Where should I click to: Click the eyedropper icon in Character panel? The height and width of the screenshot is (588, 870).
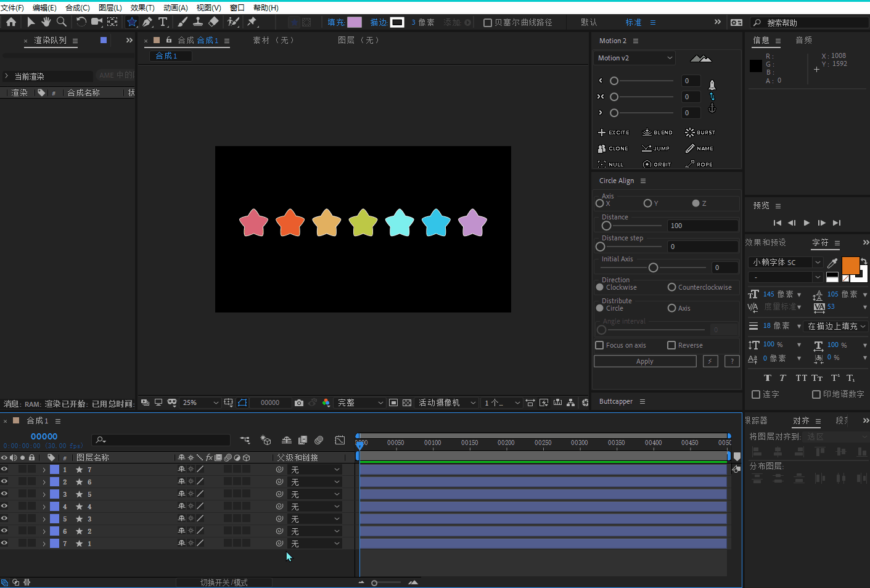832,263
